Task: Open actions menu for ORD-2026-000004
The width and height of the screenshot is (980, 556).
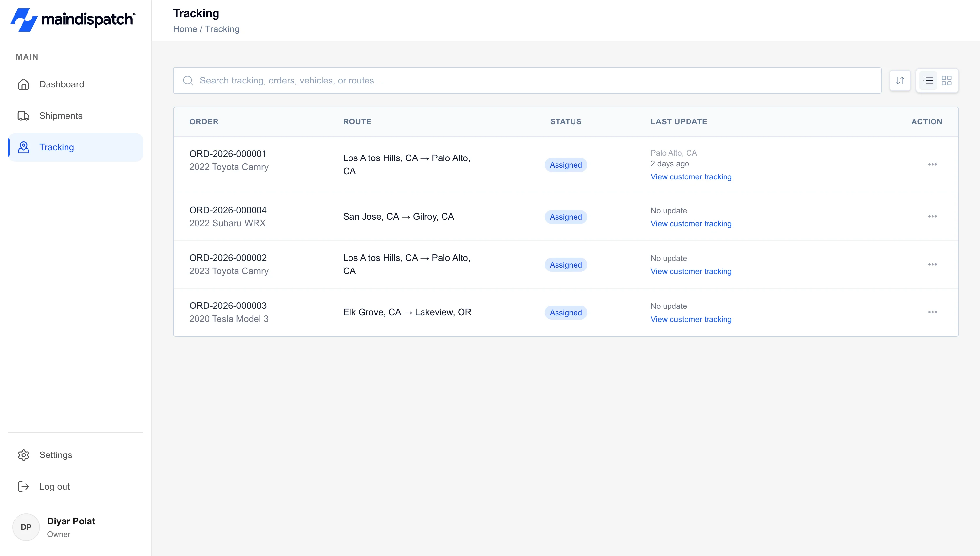Action: tap(932, 216)
